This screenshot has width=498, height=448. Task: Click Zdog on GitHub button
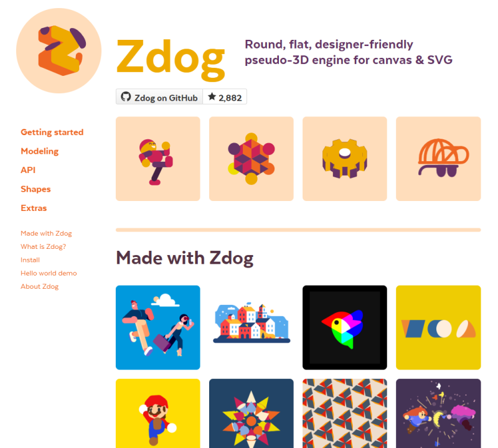coord(159,97)
